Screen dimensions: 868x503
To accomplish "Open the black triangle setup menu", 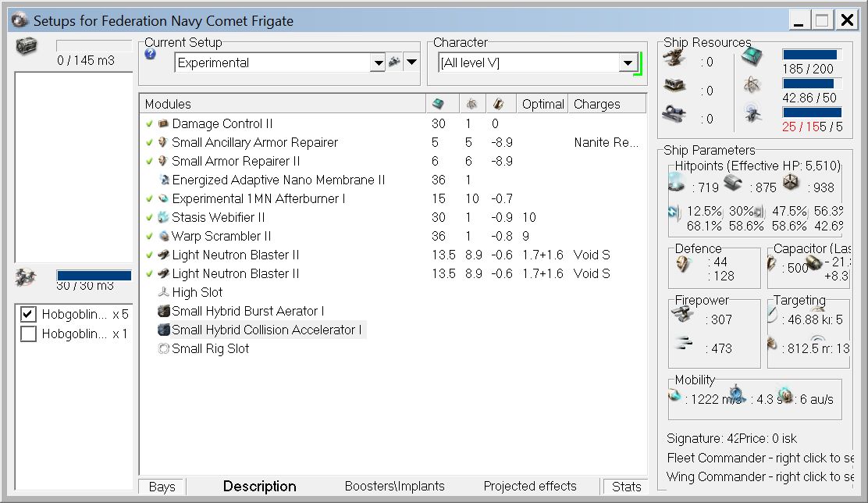I will (x=411, y=62).
